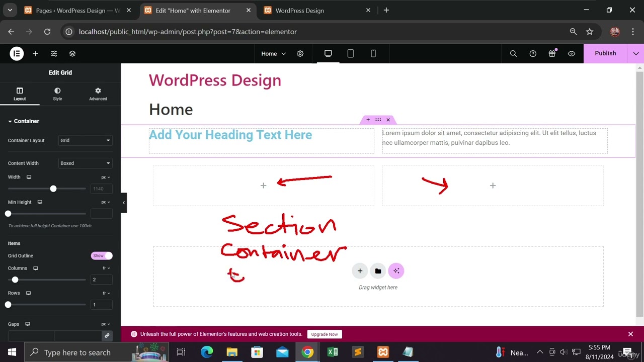Screen dimensions: 644x362
Task: Click the container handle plus icon
Action: [x=368, y=120]
